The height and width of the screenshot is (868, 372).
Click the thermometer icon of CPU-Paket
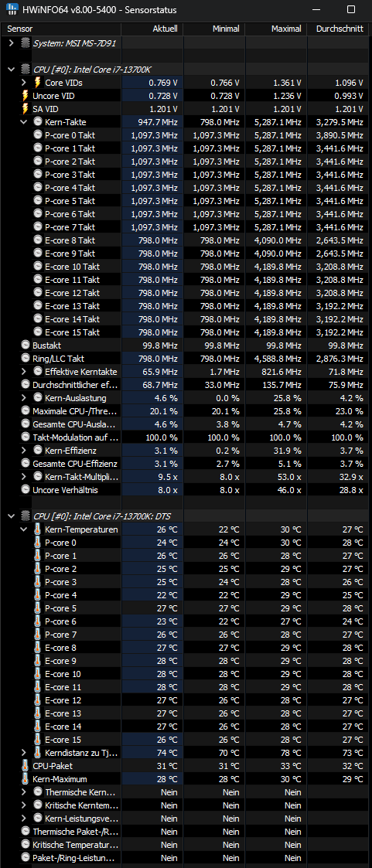click(26, 766)
